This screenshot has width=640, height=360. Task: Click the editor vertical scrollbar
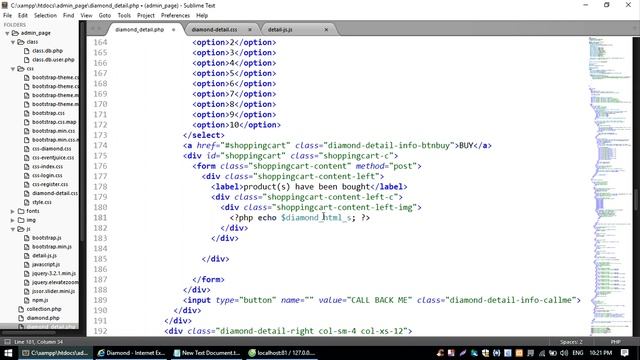click(x=636, y=199)
